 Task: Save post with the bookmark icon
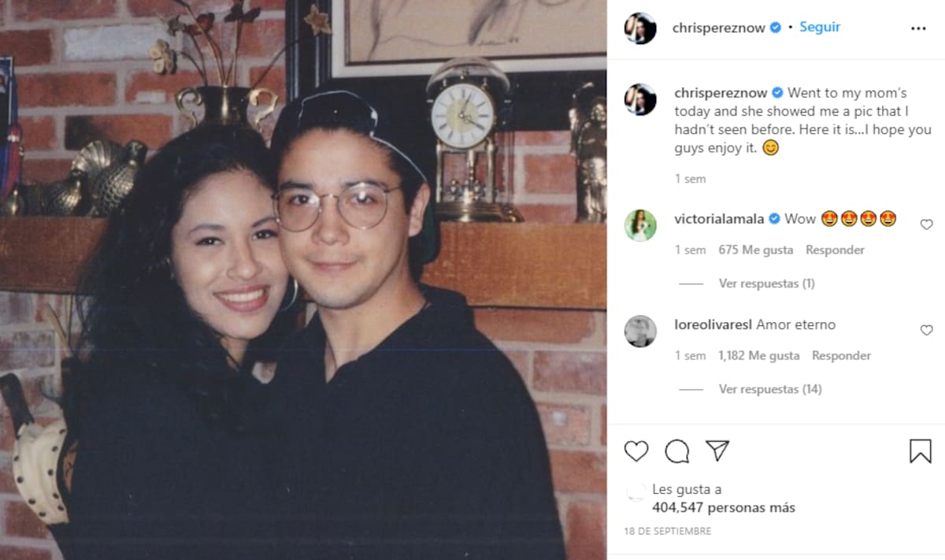pyautogui.click(x=921, y=451)
